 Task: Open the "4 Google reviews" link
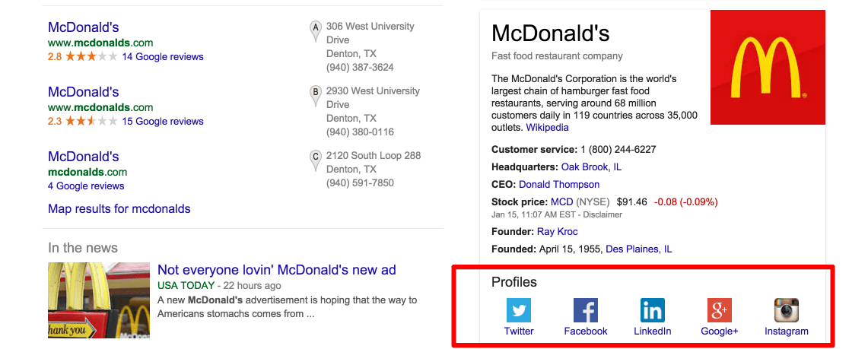point(86,186)
